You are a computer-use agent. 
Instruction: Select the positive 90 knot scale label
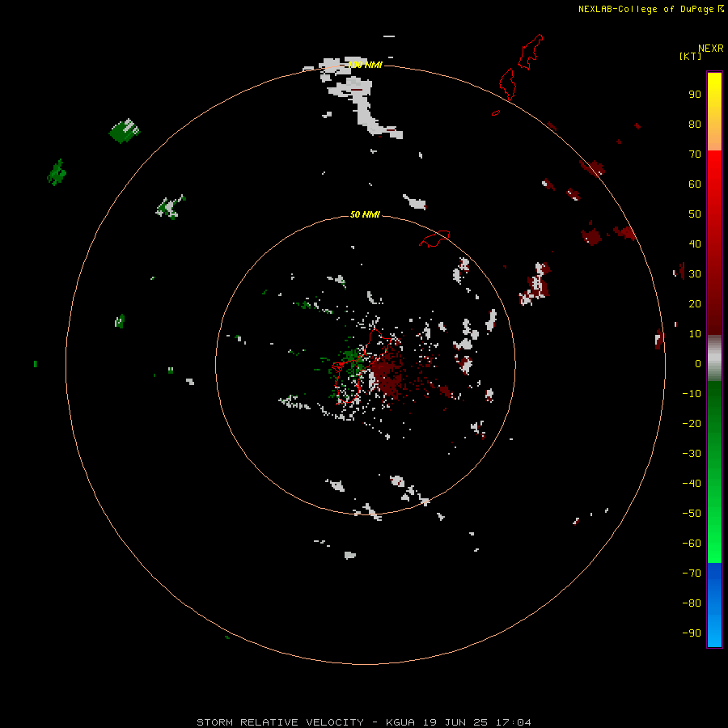point(695,95)
